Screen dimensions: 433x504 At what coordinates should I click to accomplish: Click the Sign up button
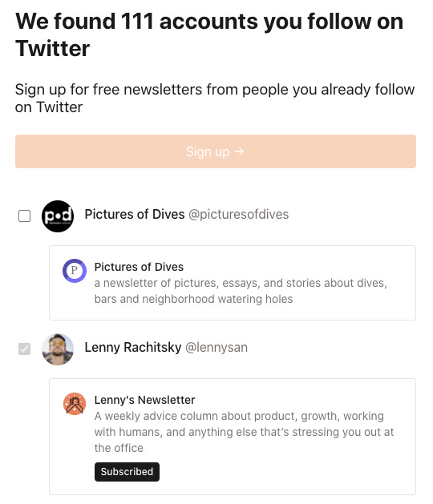tap(216, 151)
